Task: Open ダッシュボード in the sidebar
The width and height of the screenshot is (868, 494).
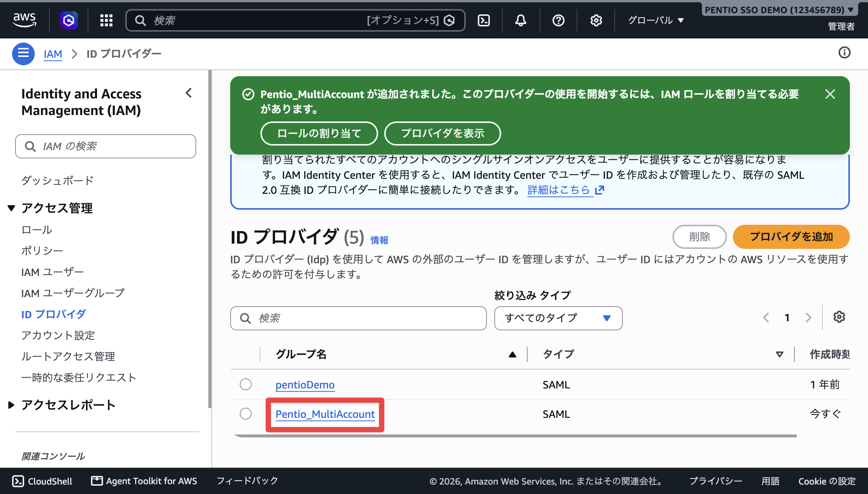Action: pyautogui.click(x=57, y=181)
